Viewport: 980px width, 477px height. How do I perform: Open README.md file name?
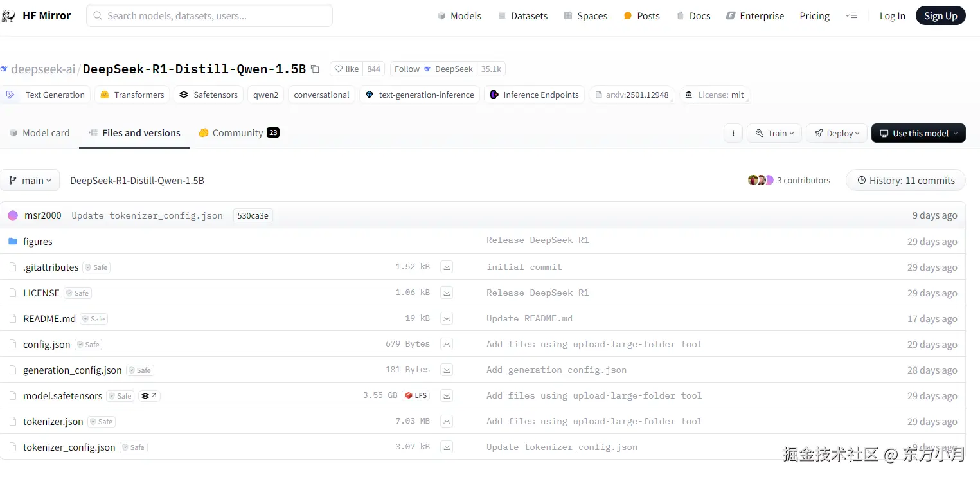coord(49,319)
